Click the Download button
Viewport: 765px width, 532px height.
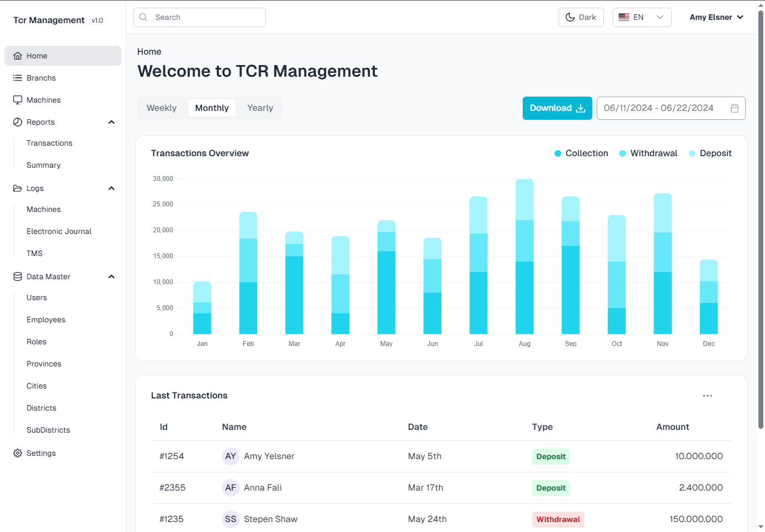pyautogui.click(x=557, y=108)
